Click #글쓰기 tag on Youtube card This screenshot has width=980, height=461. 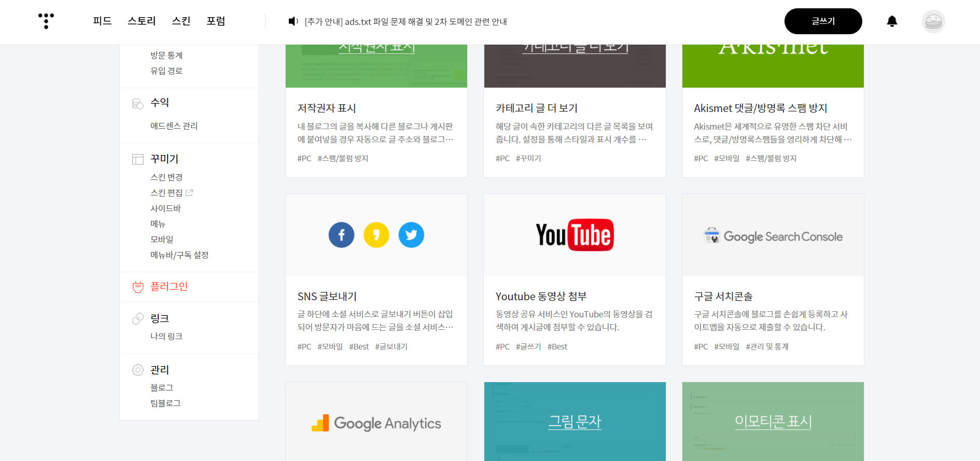(528, 346)
